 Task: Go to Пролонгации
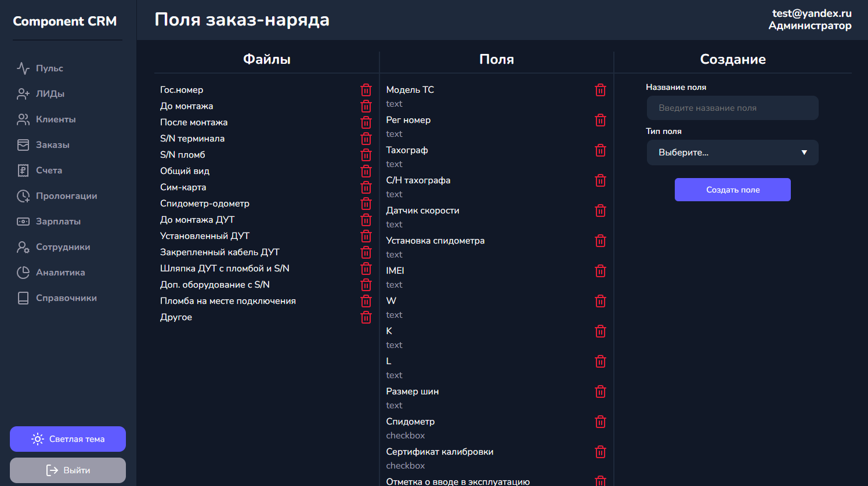pyautogui.click(x=57, y=196)
